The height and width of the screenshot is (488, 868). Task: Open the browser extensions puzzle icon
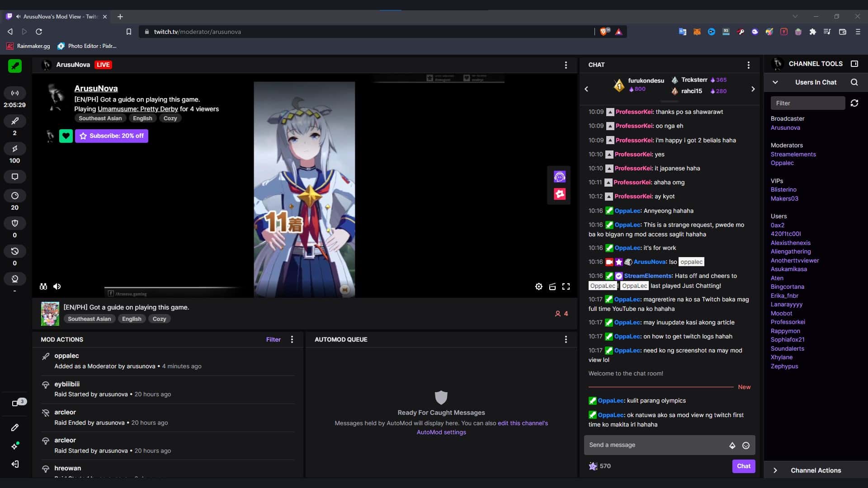pos(813,32)
